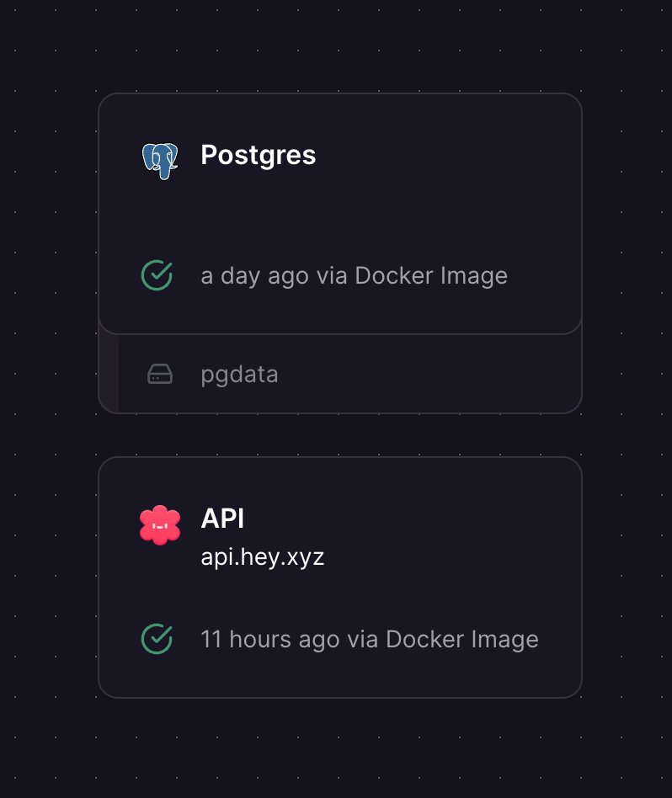
Task: Click the dark left strip of pgdata row
Action: 109,372
